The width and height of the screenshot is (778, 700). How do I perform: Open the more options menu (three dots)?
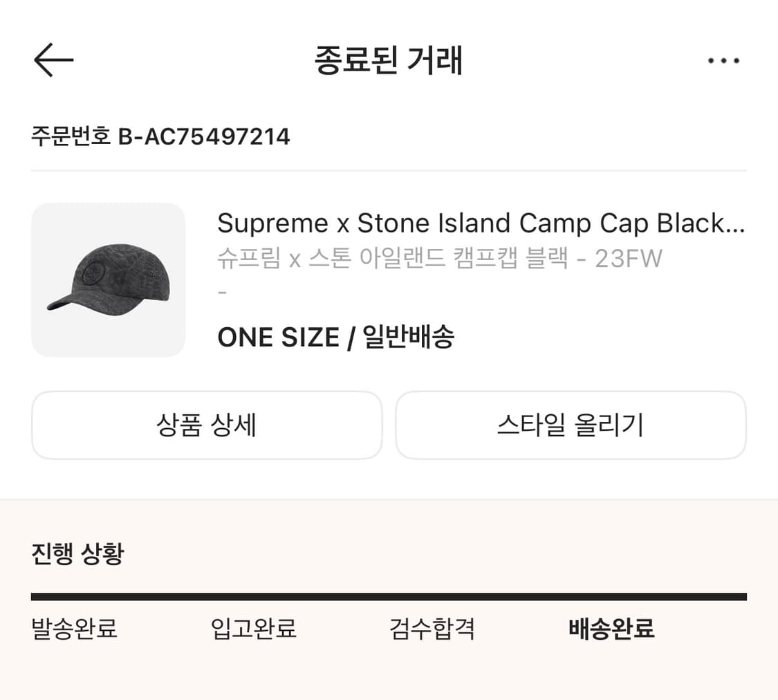(x=724, y=61)
